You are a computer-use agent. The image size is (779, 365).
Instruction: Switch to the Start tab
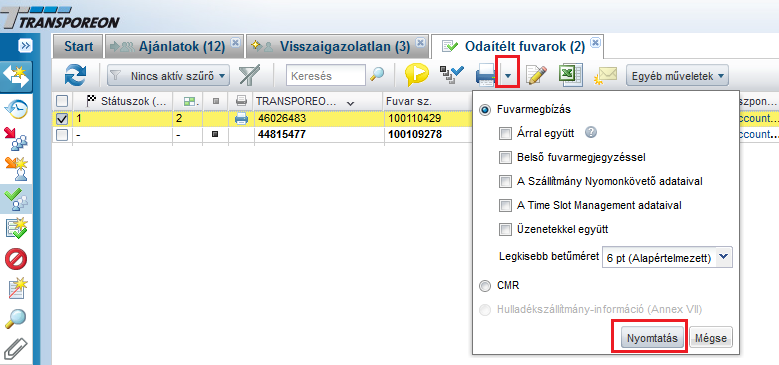tap(78, 47)
